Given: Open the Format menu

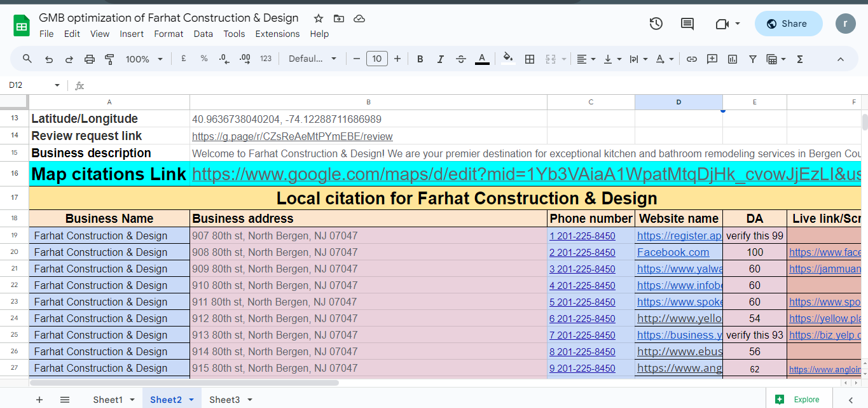Looking at the screenshot, I should [169, 34].
